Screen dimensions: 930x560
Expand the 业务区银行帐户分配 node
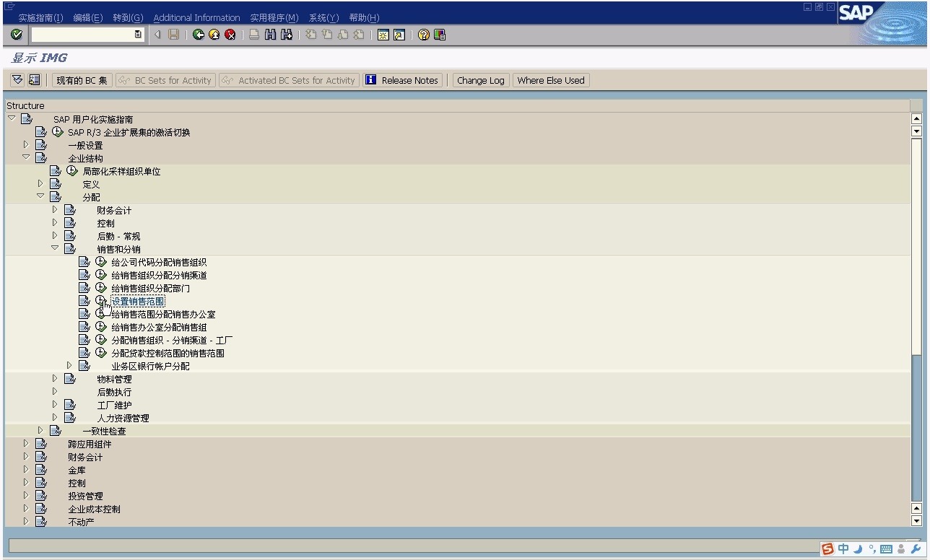[69, 365]
